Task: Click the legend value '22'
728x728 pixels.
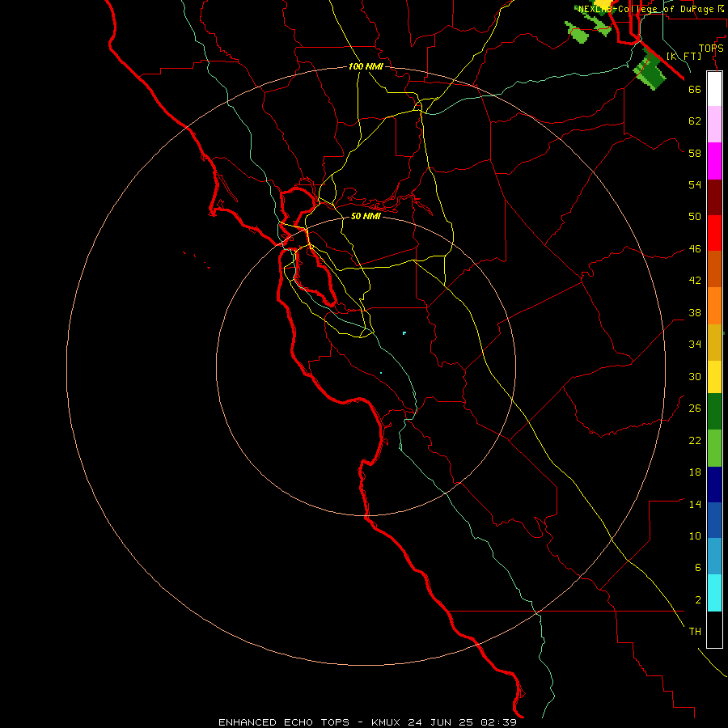Action: click(695, 440)
